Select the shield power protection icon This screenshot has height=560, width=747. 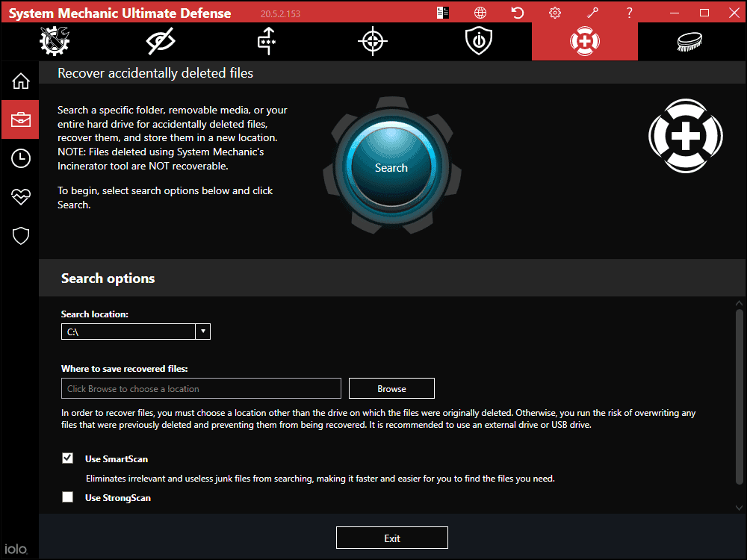click(x=477, y=42)
